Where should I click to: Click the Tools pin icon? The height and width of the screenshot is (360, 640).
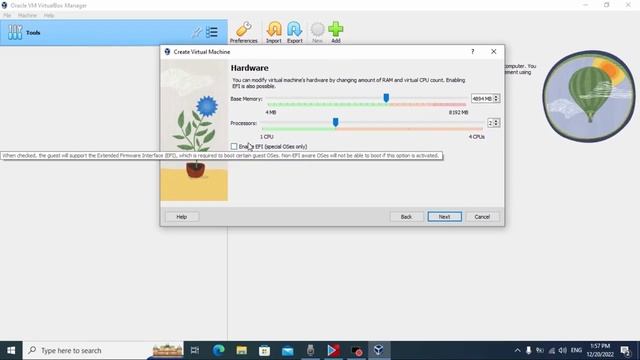click(197, 32)
